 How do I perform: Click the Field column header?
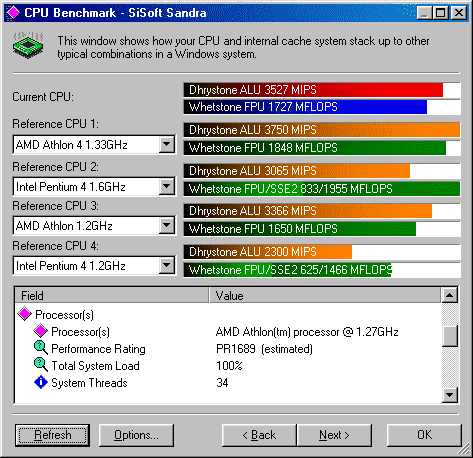[x=112, y=295]
